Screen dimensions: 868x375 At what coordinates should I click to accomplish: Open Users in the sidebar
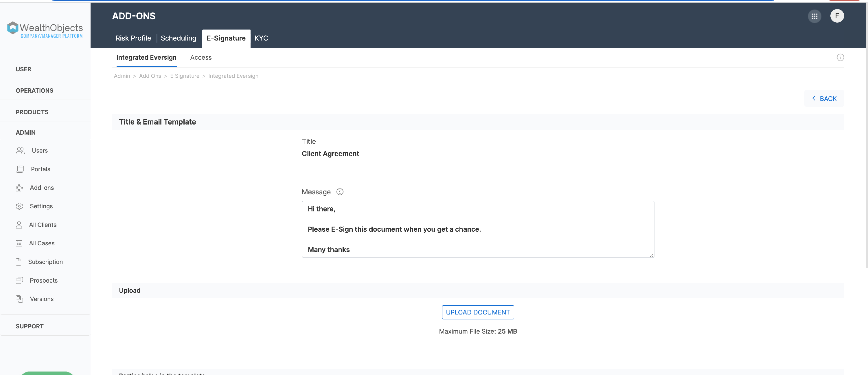40,151
